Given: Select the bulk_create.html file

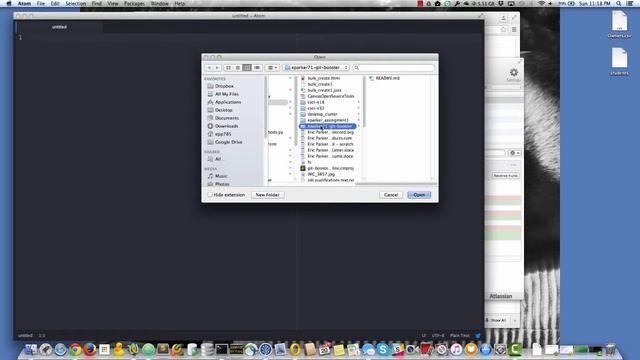Looking at the screenshot, I should (323, 78).
